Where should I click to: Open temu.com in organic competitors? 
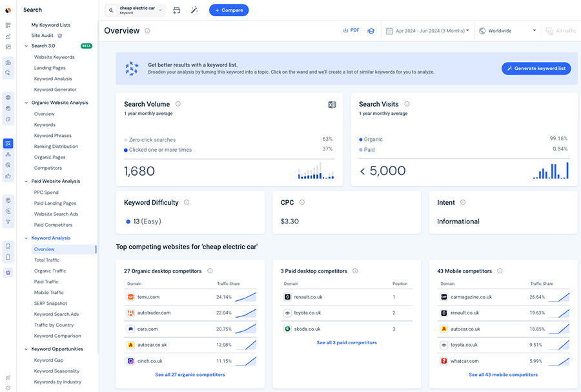pos(148,297)
